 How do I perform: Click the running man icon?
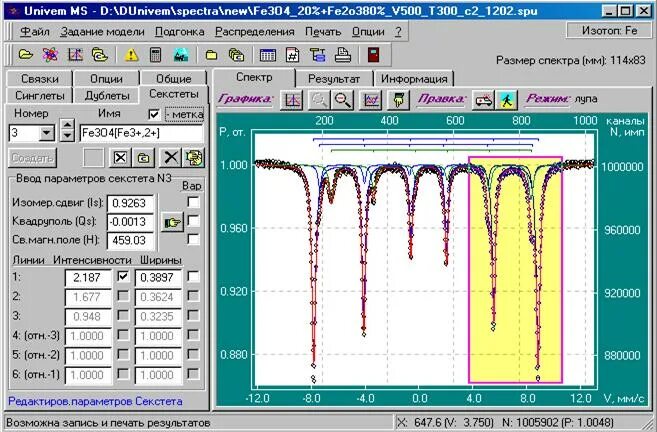(507, 100)
